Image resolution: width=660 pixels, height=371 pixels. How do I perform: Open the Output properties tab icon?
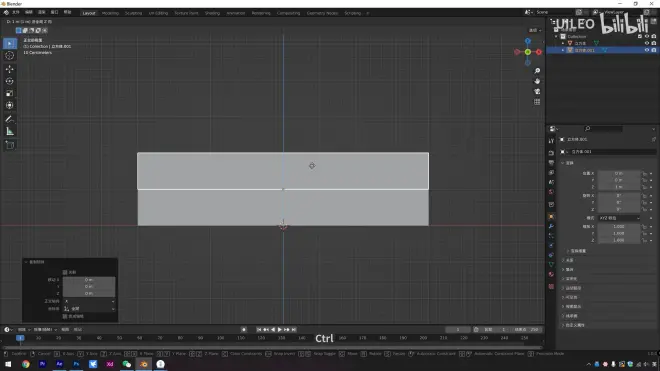551,163
